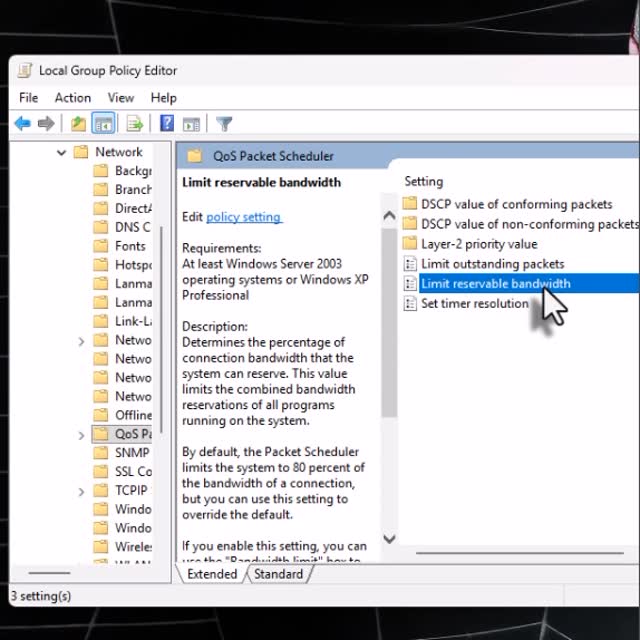Select the Wirele… tree item

click(133, 547)
